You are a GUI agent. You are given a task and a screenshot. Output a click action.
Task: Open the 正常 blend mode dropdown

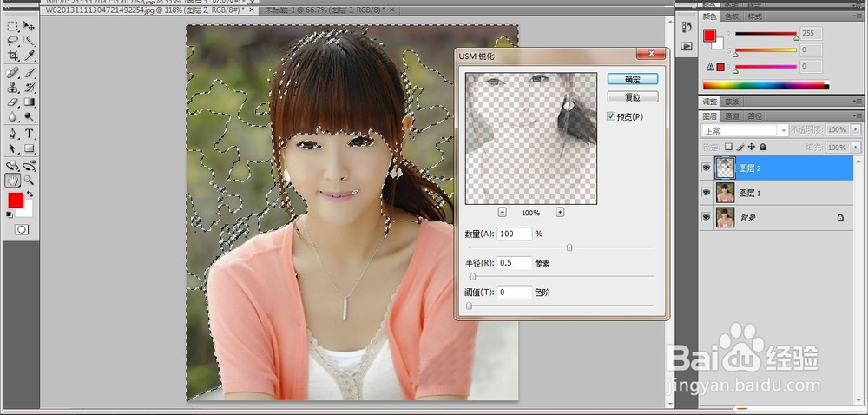(x=745, y=130)
